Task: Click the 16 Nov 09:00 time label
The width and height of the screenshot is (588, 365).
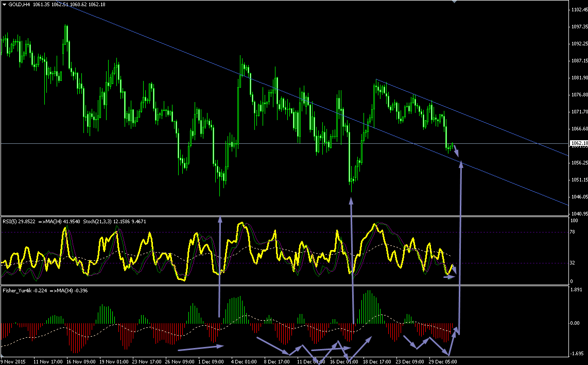Action: pyautogui.click(x=81, y=361)
